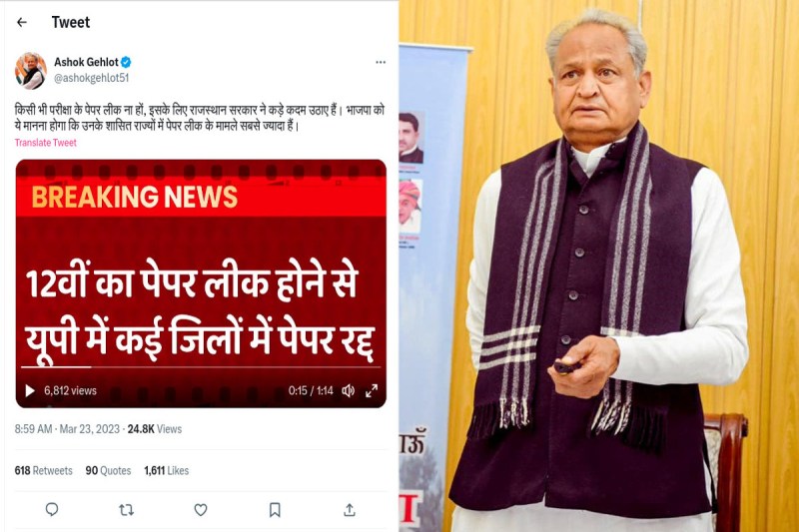Bookmark this tweet
Image resolution: width=799 pixels, height=532 pixels.
(275, 510)
